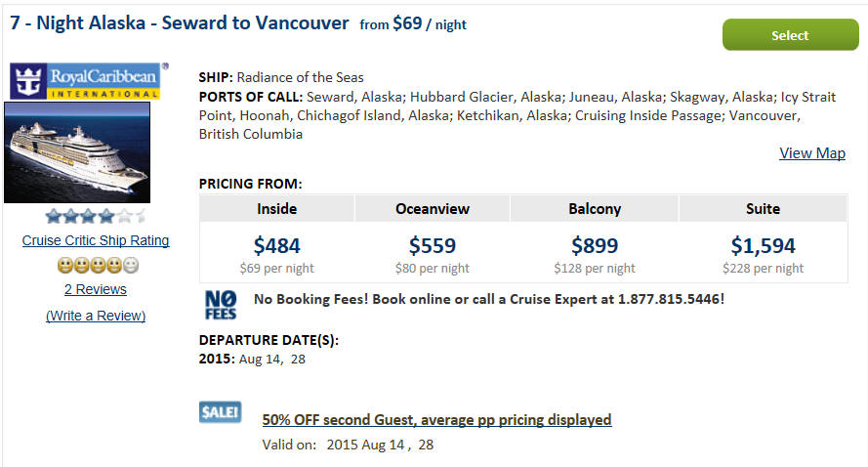
Task: Open the 2 Reviews link
Action: point(96,289)
